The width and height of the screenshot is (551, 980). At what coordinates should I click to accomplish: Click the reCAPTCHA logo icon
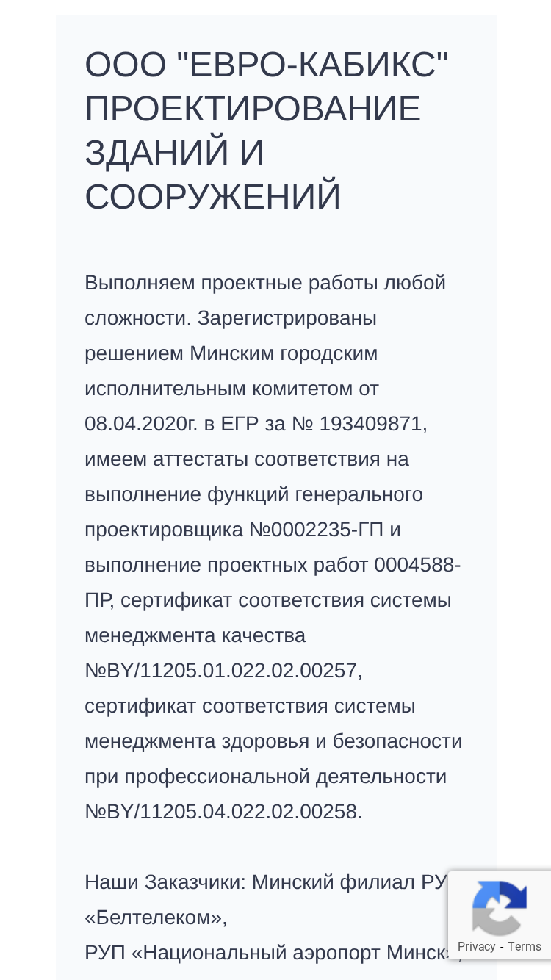[500, 908]
